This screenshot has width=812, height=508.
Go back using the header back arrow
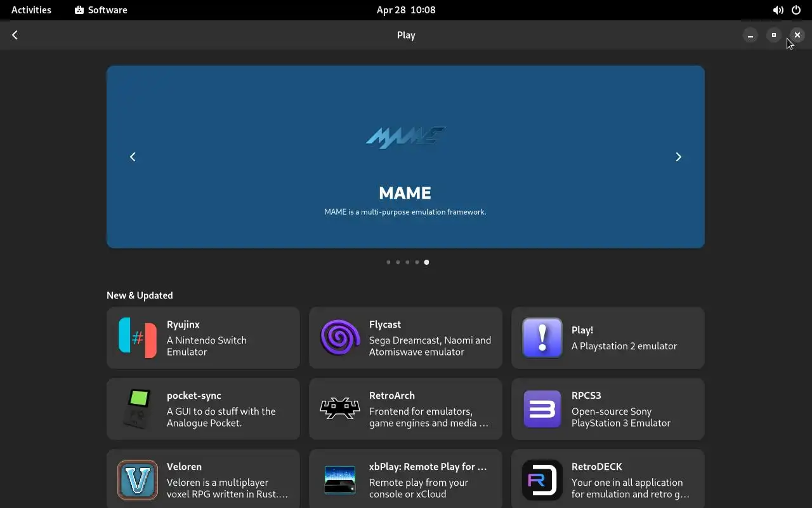pyautogui.click(x=15, y=36)
